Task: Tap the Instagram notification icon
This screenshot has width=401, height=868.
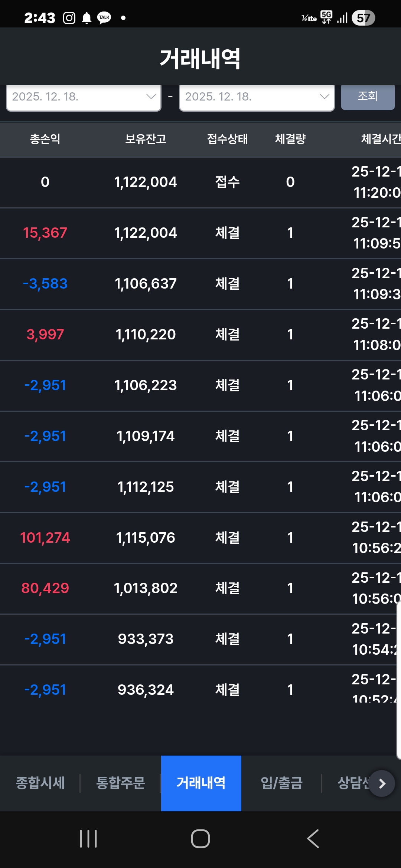Action: coord(69,18)
